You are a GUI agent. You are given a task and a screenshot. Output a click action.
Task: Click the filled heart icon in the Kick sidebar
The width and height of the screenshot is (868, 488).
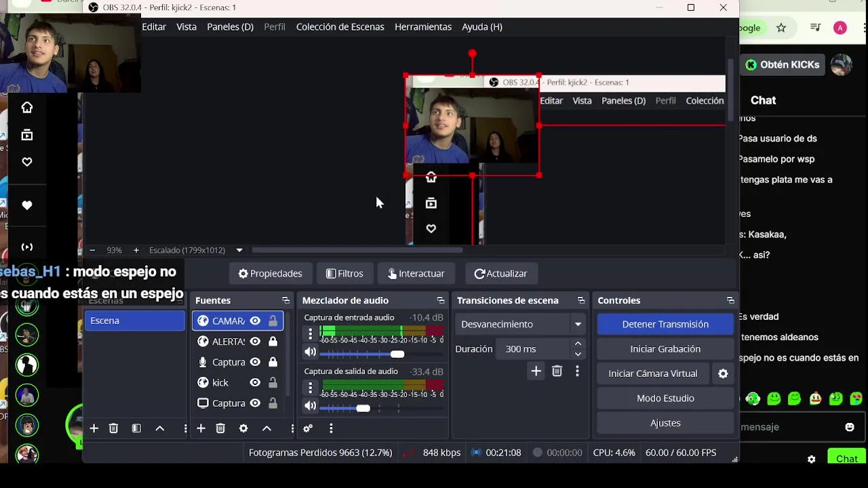(x=27, y=205)
